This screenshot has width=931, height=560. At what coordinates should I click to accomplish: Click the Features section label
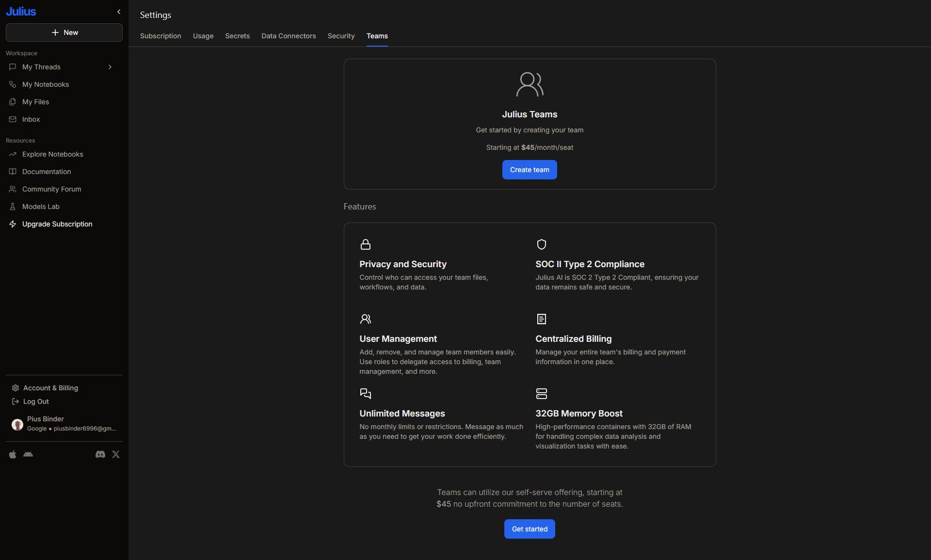coord(360,207)
